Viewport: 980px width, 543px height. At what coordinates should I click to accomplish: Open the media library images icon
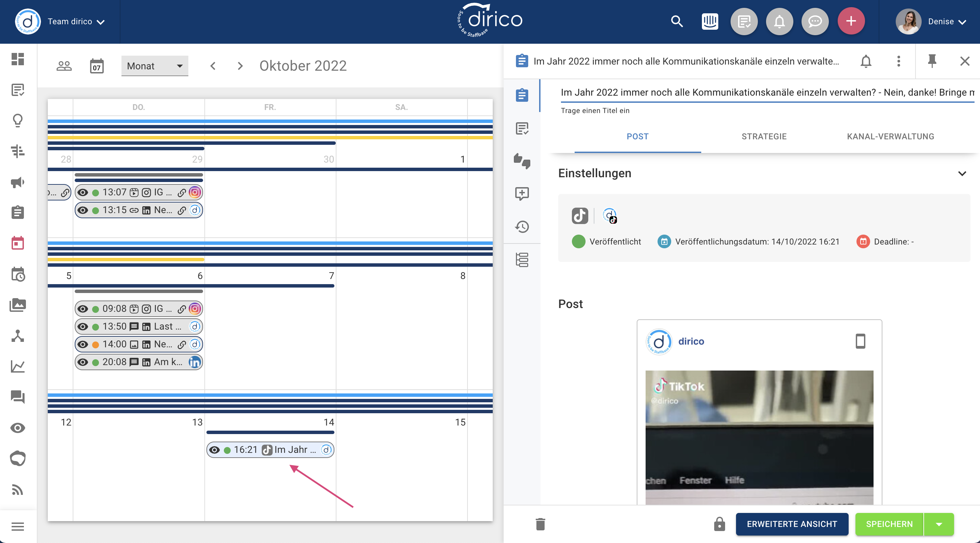click(18, 305)
